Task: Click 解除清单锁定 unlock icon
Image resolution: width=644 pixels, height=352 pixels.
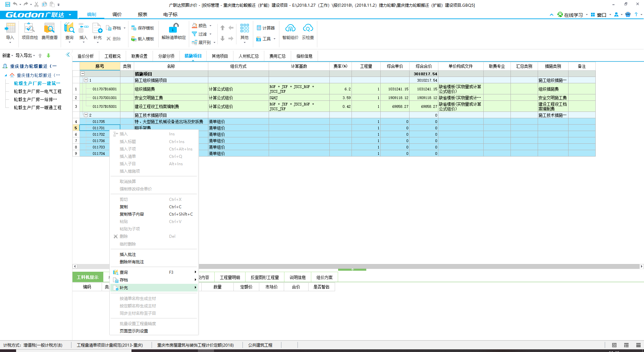Action: tap(174, 32)
